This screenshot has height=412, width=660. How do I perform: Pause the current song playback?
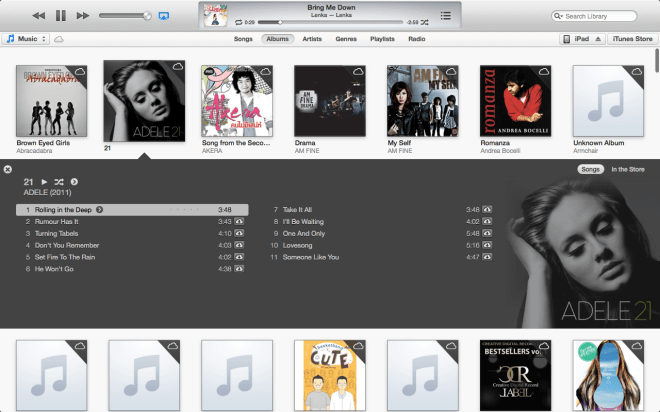pyautogui.click(x=60, y=16)
